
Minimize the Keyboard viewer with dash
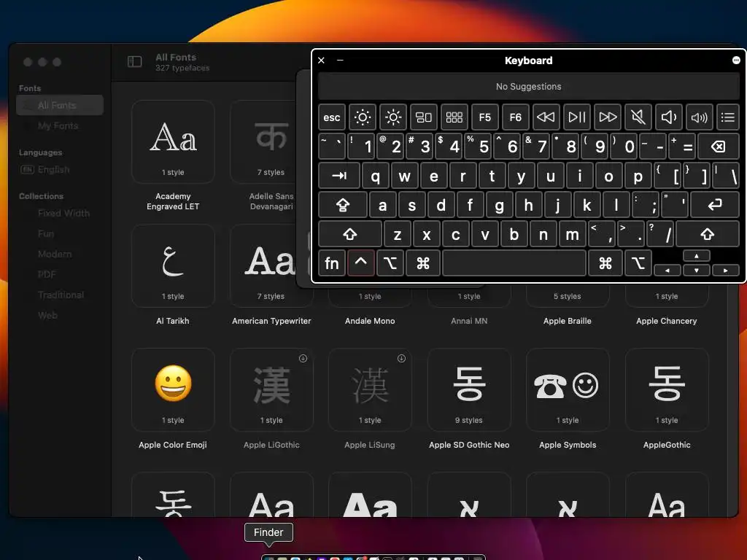tap(340, 60)
